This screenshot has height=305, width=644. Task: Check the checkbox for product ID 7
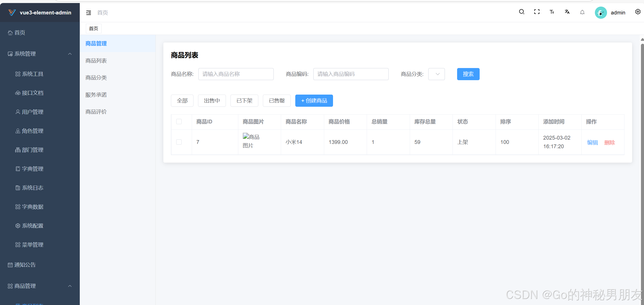tap(179, 142)
